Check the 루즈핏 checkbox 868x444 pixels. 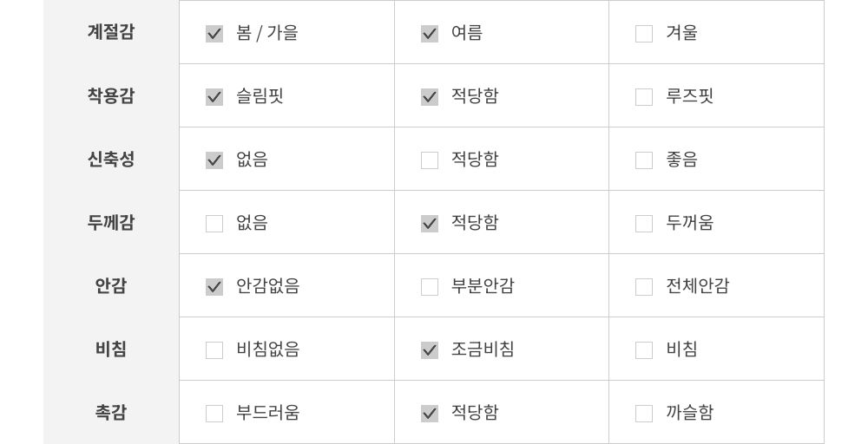click(644, 97)
